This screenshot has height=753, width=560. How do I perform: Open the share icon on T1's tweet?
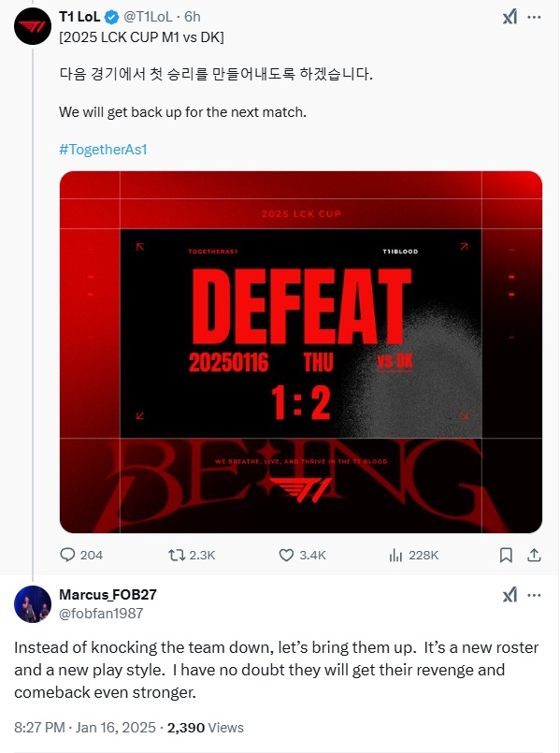534,555
